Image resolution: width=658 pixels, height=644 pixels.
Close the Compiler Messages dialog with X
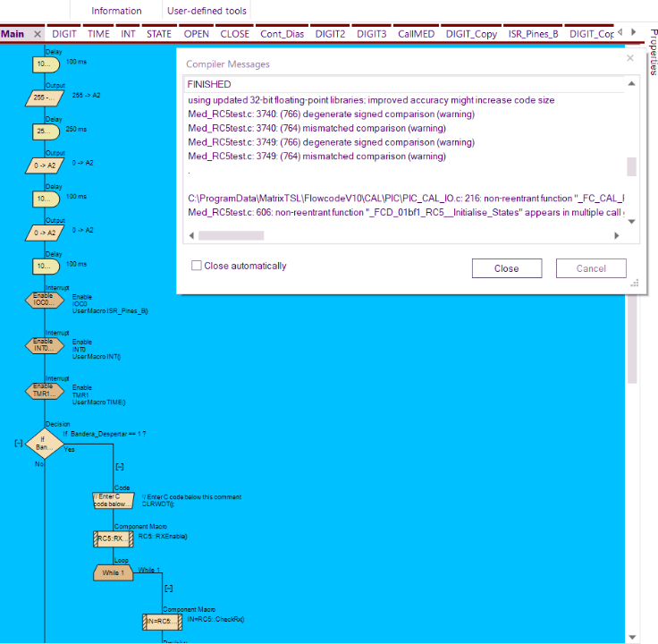click(630, 58)
